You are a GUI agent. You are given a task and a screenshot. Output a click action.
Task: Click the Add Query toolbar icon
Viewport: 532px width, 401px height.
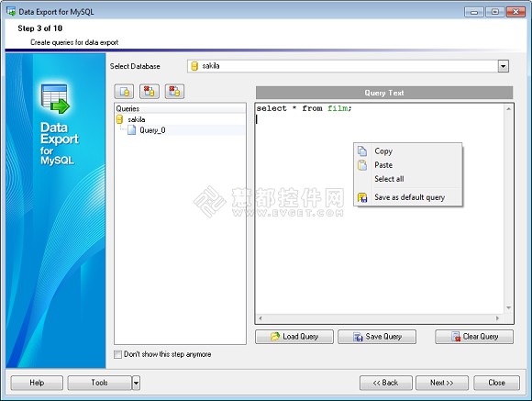[124, 92]
